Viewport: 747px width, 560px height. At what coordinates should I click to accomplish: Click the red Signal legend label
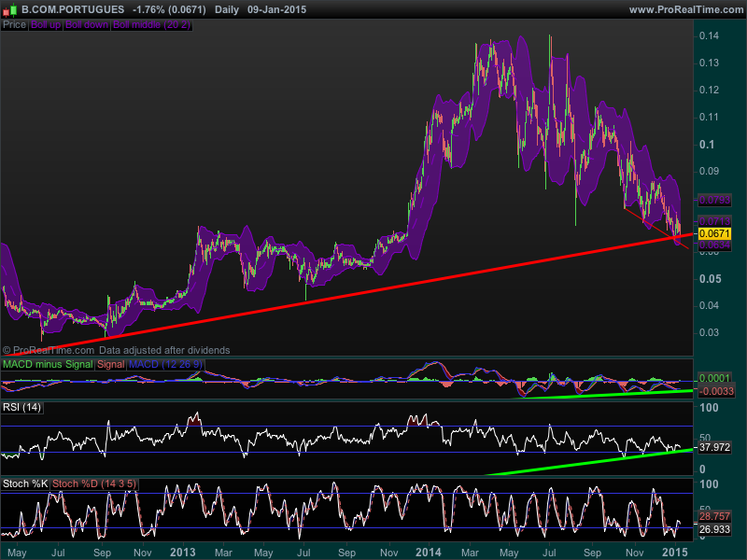pyautogui.click(x=110, y=363)
